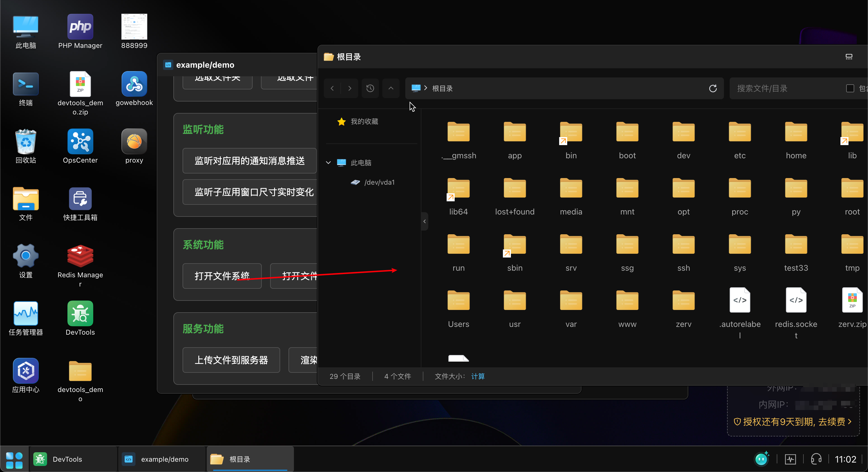Click the back navigation arrow in file manager
868x472 pixels.
(332, 88)
